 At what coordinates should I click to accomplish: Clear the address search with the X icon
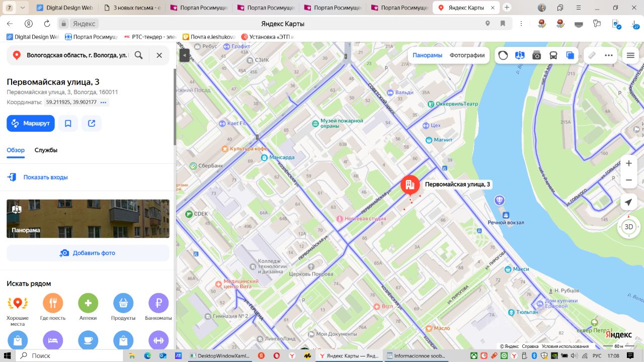point(159,55)
